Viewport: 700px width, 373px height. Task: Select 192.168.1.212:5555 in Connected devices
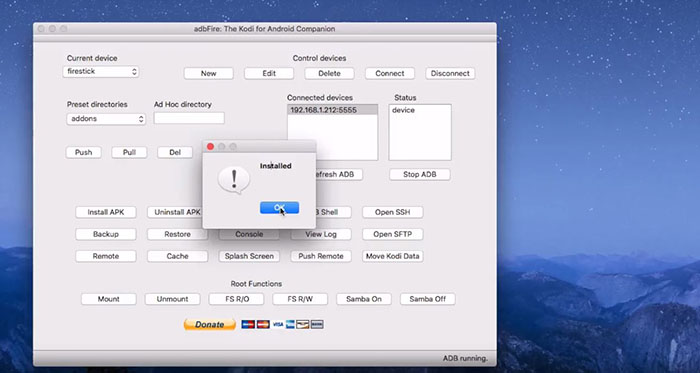tap(333, 110)
